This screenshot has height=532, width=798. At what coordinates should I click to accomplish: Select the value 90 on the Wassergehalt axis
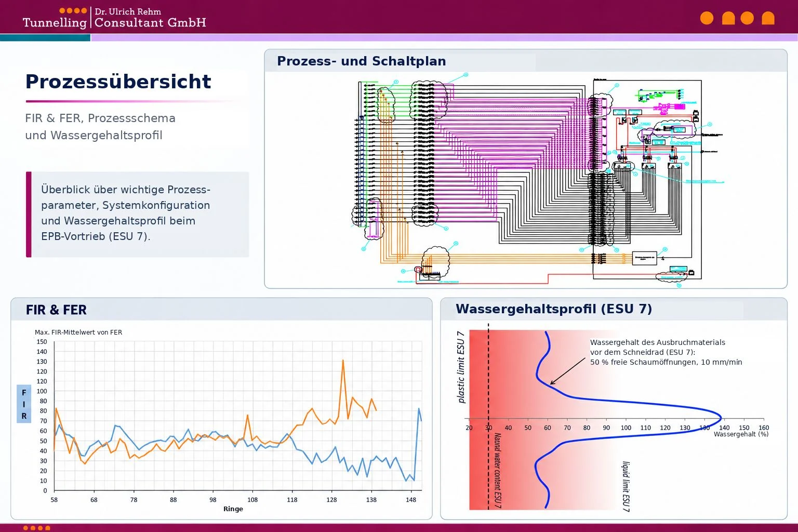tap(606, 428)
